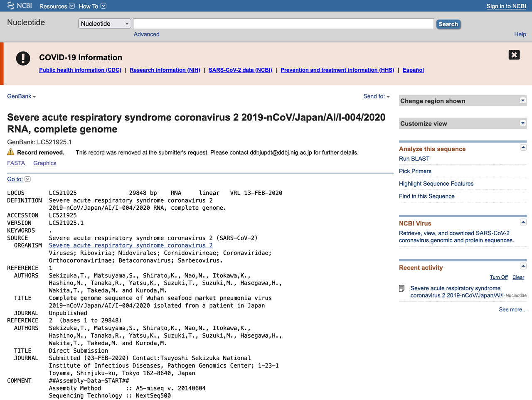Open the GenBank format dropdown
This screenshot has width=532, height=400.
point(22,96)
